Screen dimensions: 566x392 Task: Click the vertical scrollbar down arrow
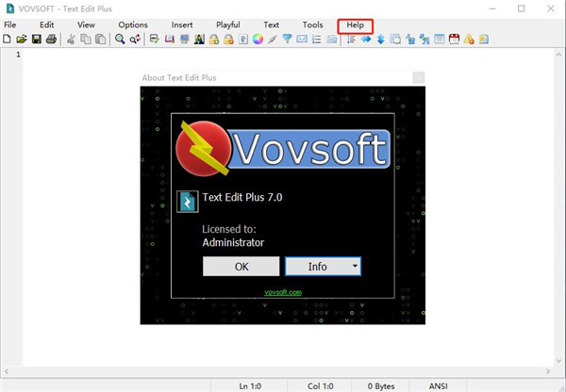558,360
